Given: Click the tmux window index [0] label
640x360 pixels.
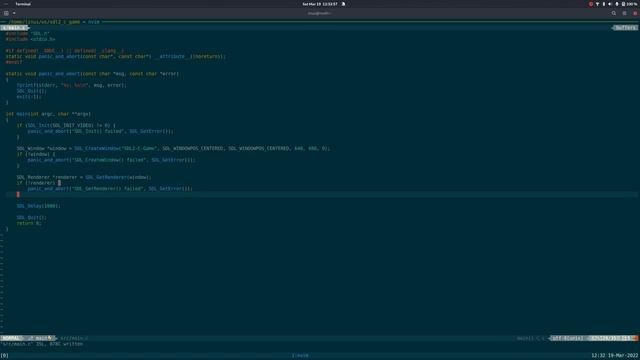Looking at the screenshot, I should [4, 355].
